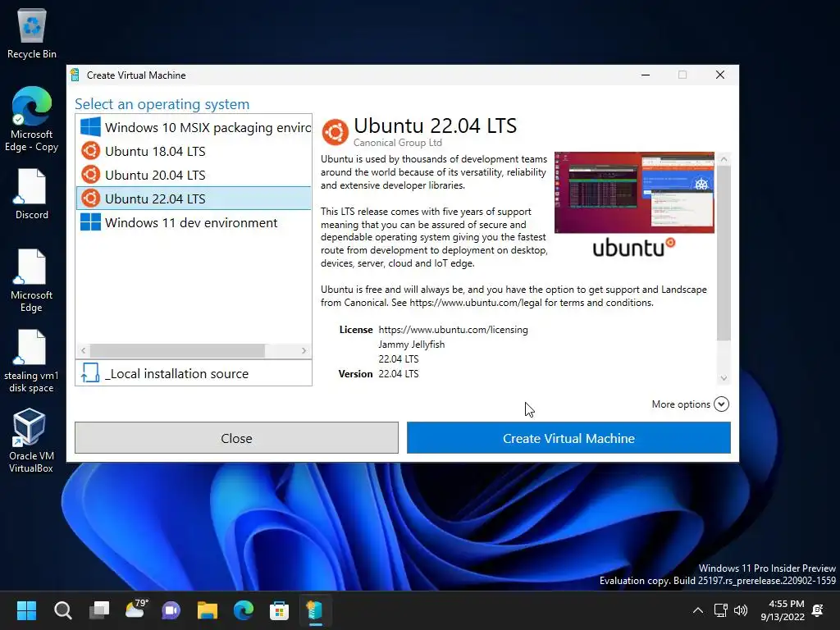Click the Windows icon beside Windows 10 MSIX entry

pyautogui.click(x=90, y=127)
